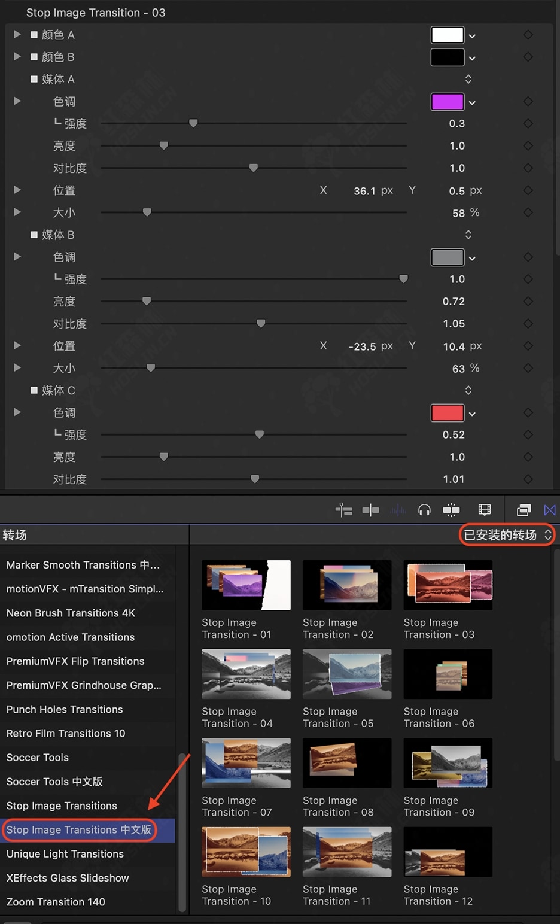This screenshot has width=560, height=924.
Task: Add keyframe for 媒体 C 强度 row
Action: [x=528, y=434]
